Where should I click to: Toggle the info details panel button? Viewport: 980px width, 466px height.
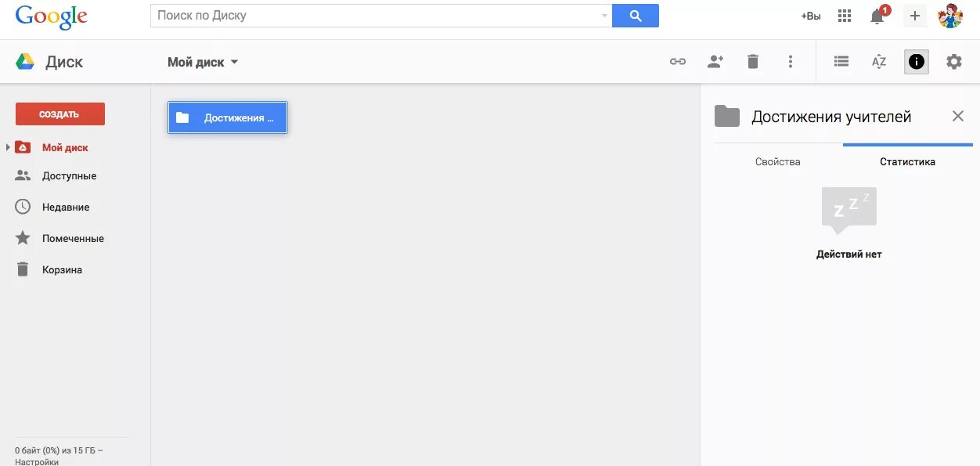(917, 62)
